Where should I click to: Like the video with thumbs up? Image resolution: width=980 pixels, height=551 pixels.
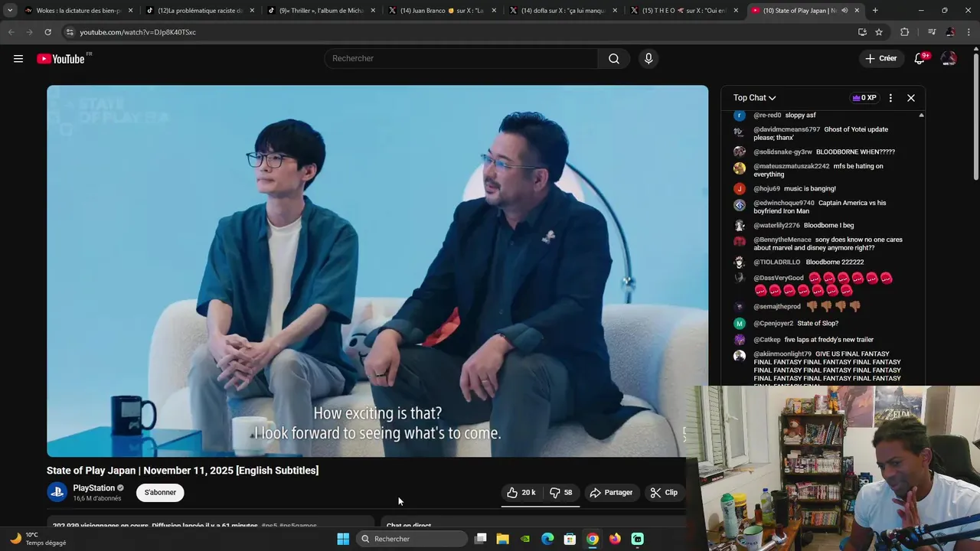coord(521,493)
